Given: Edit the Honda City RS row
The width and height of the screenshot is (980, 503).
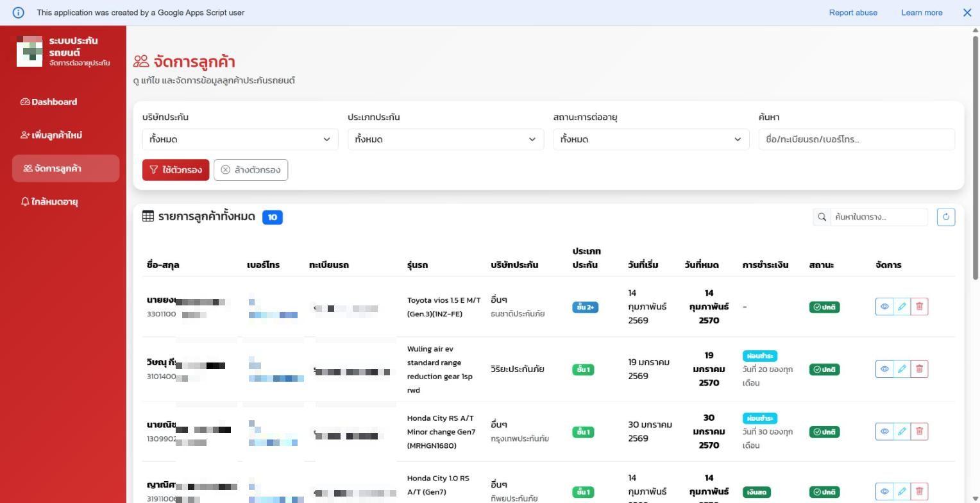Looking at the screenshot, I should [901, 431].
